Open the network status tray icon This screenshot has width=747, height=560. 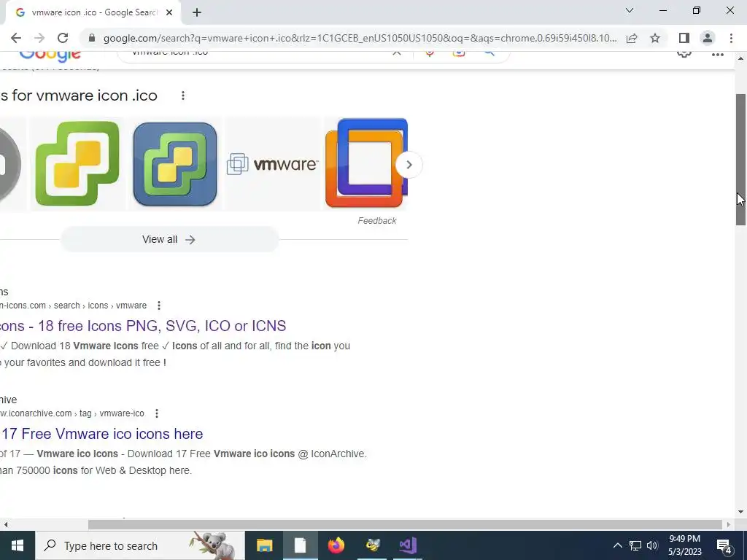635,545
